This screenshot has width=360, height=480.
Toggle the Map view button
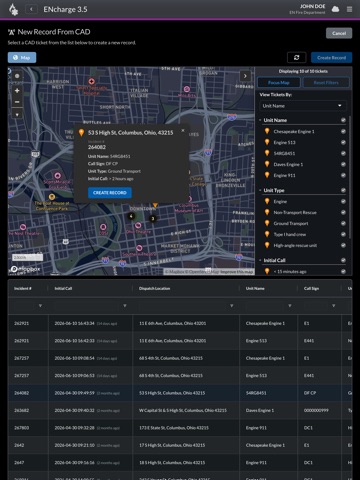coord(22,57)
